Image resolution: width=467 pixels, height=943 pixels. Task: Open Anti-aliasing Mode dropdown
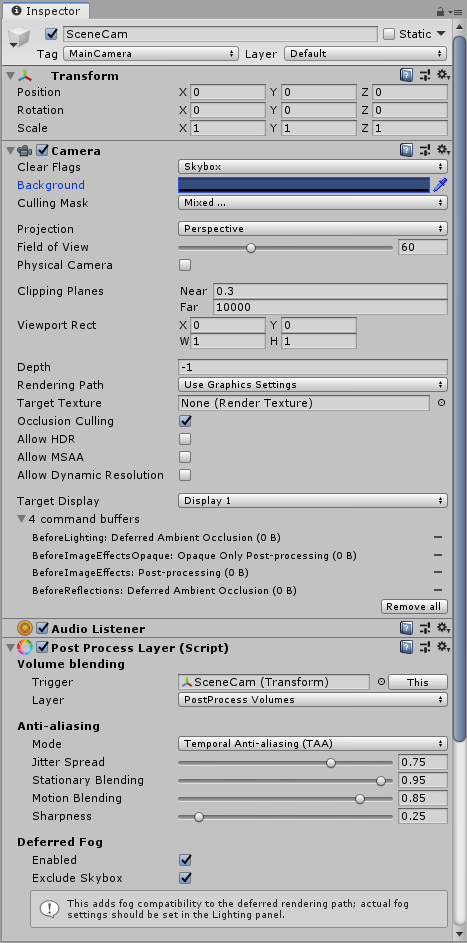(x=313, y=744)
